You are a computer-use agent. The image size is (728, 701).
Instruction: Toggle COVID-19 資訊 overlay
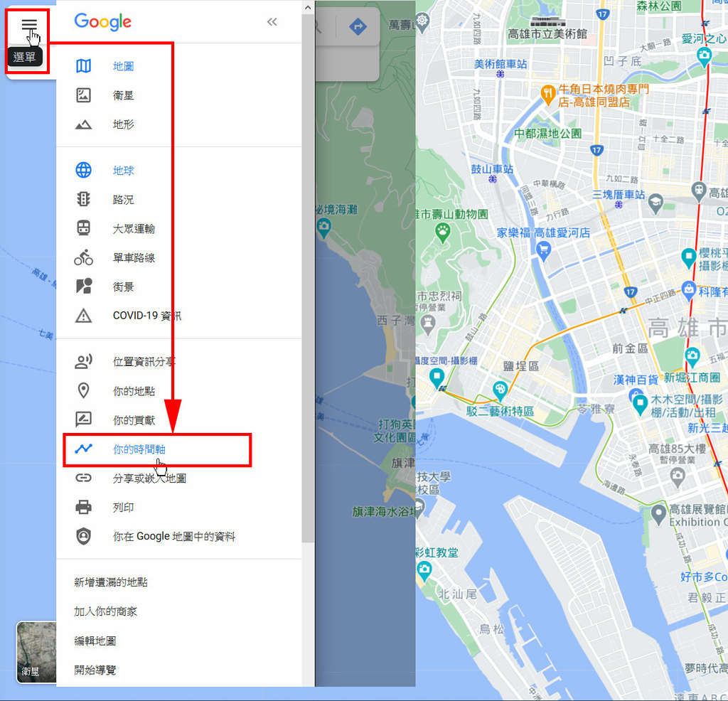[x=83, y=316]
